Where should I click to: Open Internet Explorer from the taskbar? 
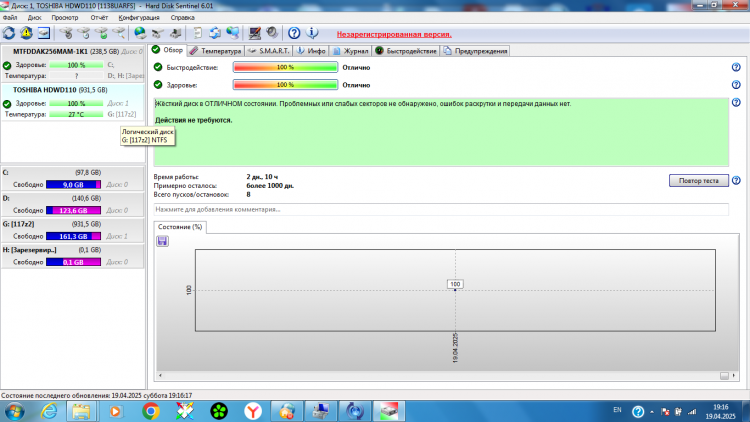click(49, 411)
